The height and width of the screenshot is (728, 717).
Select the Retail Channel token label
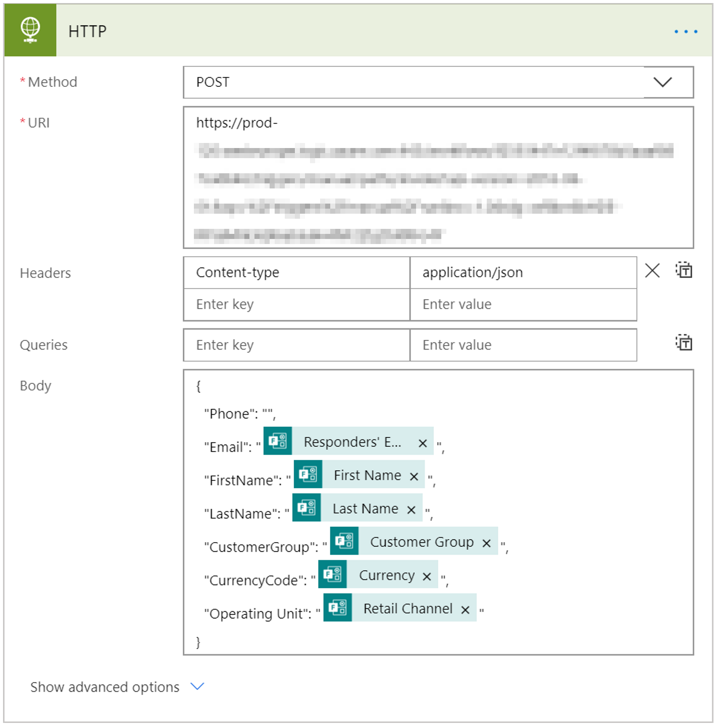(407, 609)
